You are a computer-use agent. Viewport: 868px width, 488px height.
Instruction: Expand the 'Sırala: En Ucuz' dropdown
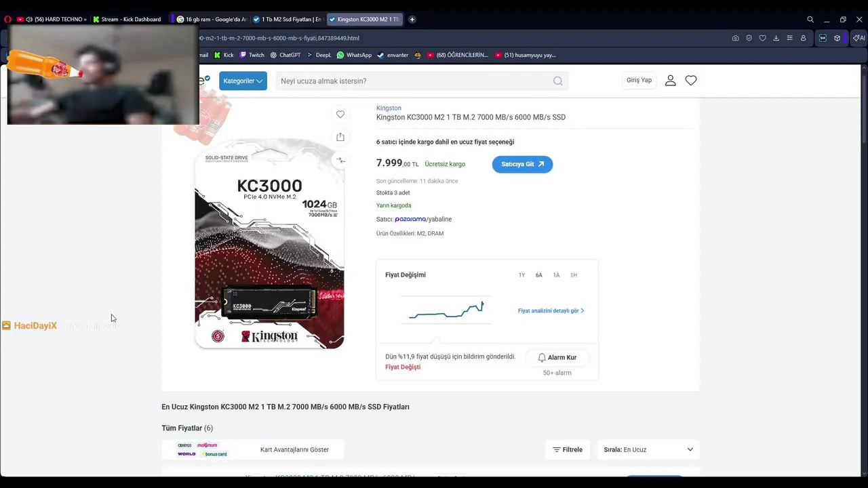[648, 449]
